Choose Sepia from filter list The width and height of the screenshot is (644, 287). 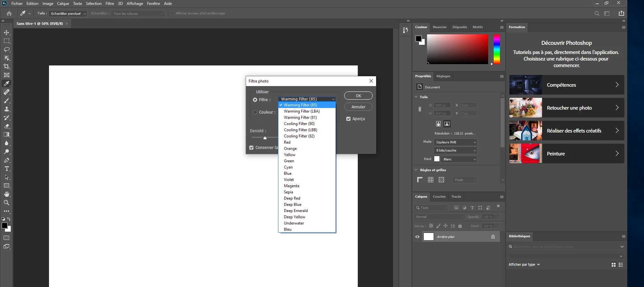click(x=307, y=192)
